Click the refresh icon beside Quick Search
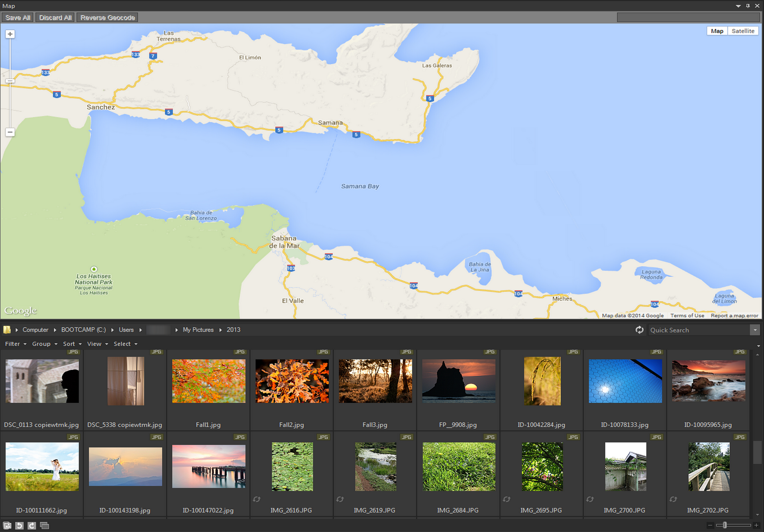 point(639,330)
